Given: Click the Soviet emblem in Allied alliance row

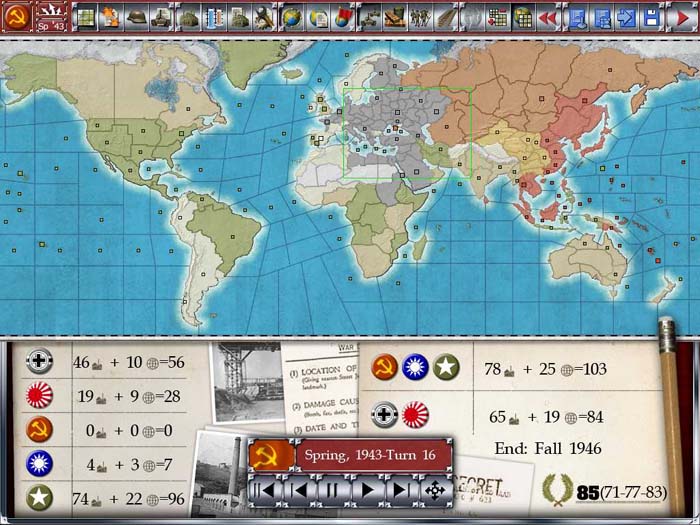Looking at the screenshot, I should [x=385, y=367].
